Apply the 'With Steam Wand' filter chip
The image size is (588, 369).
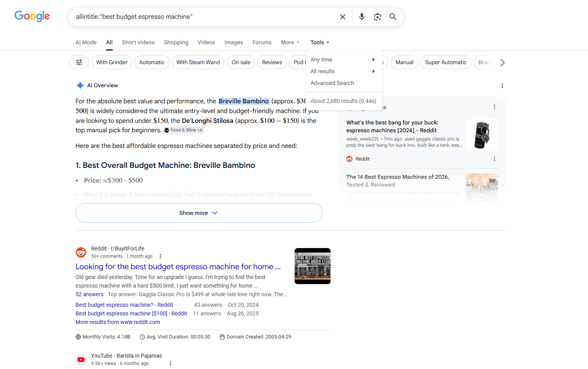tap(198, 62)
